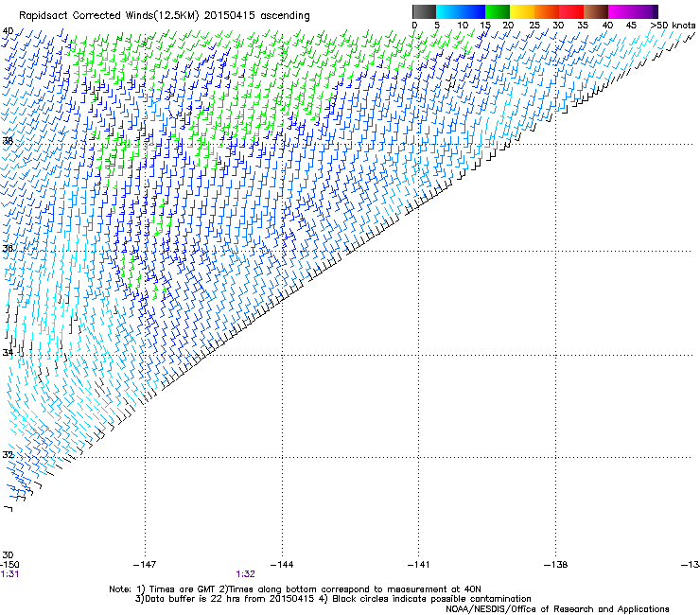Viewport: 700px width, 615px height.
Task: Click the note line about GMT times
Action: [295, 589]
